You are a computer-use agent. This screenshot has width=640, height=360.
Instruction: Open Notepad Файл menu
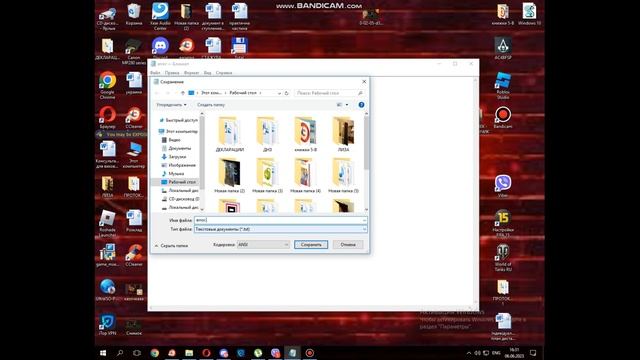point(155,73)
